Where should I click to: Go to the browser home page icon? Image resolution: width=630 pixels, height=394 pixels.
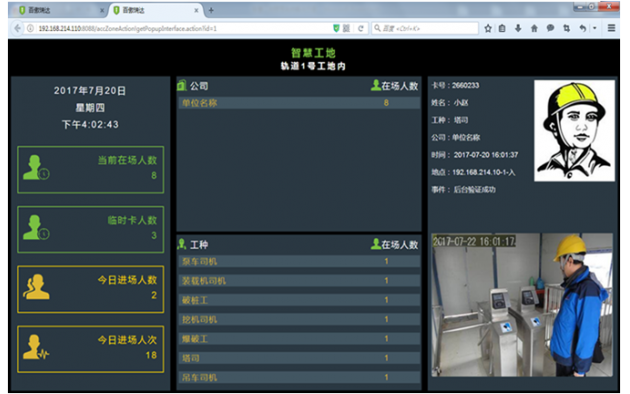[534, 28]
